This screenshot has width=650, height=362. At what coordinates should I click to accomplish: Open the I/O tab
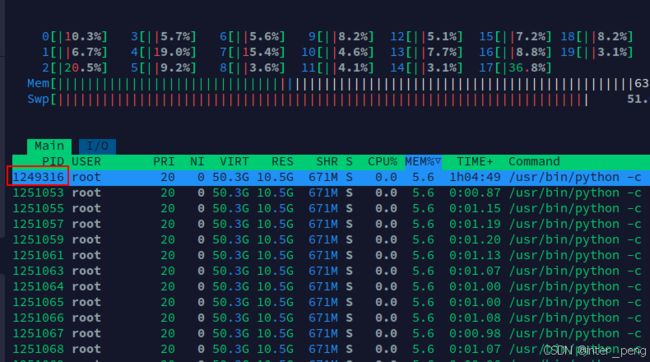coord(97,146)
